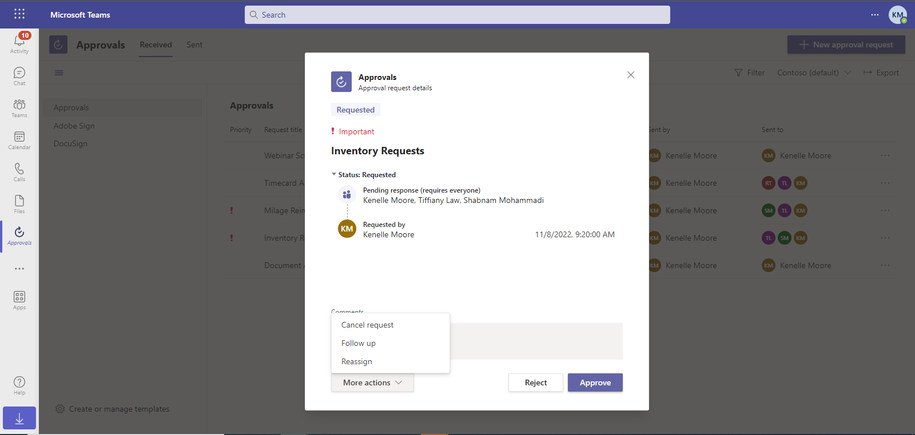Select Approvals in the left list
Viewport: 915px width, 435px height.
(x=123, y=107)
